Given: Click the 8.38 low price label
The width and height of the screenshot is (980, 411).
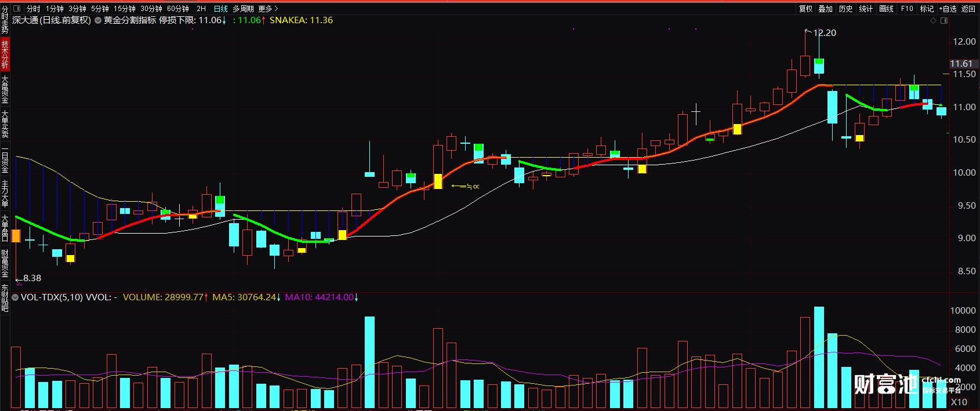Looking at the screenshot, I should pyautogui.click(x=32, y=278).
